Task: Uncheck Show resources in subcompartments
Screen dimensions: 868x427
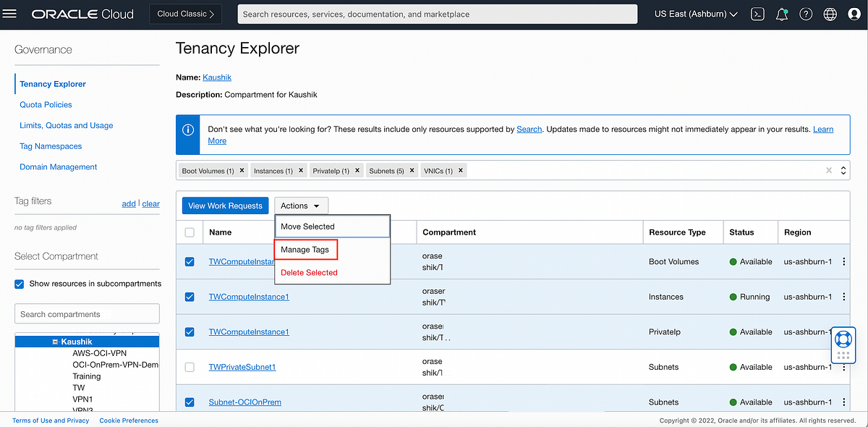Action: (19, 284)
